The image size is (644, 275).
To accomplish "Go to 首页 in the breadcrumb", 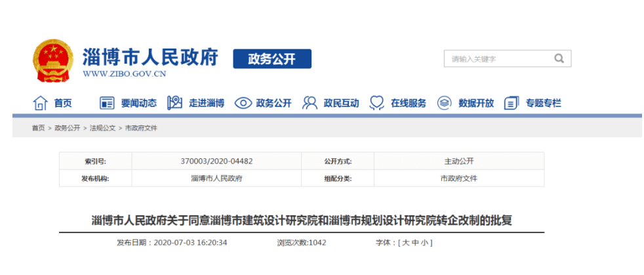I will click(x=39, y=128).
